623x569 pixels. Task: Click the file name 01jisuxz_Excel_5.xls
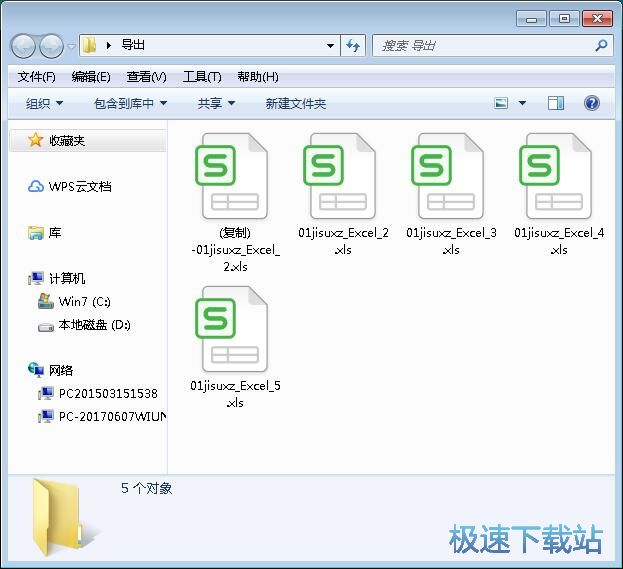point(235,394)
